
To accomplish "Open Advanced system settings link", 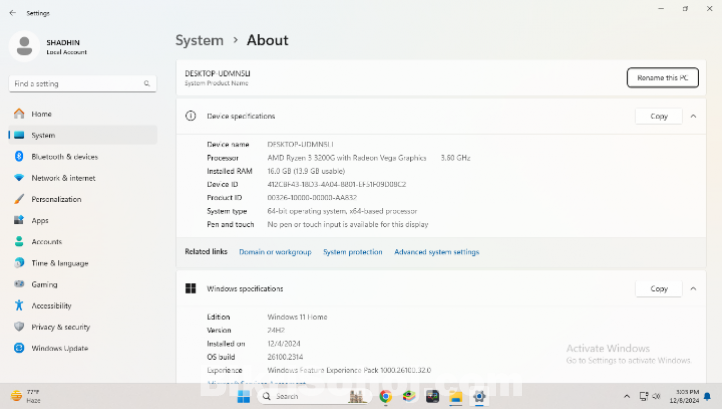I will [437, 252].
